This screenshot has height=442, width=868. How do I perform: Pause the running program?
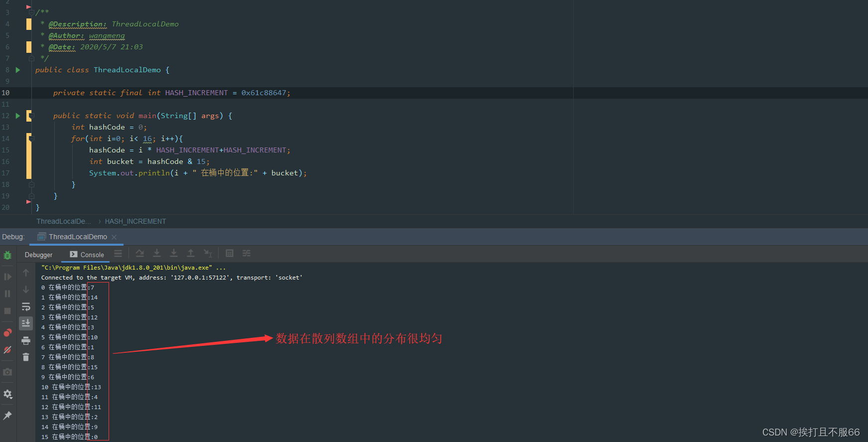point(7,294)
